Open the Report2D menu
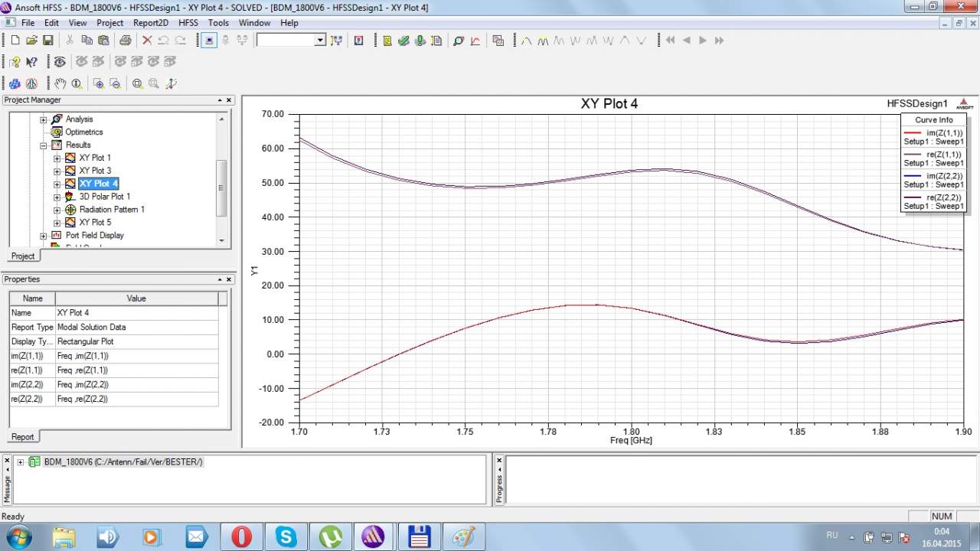 click(151, 23)
